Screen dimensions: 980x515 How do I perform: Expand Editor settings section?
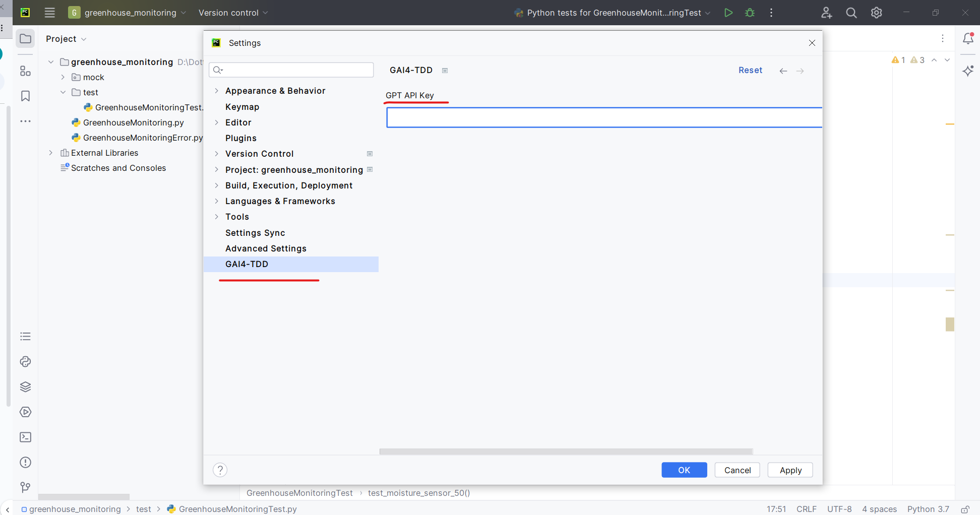(217, 122)
